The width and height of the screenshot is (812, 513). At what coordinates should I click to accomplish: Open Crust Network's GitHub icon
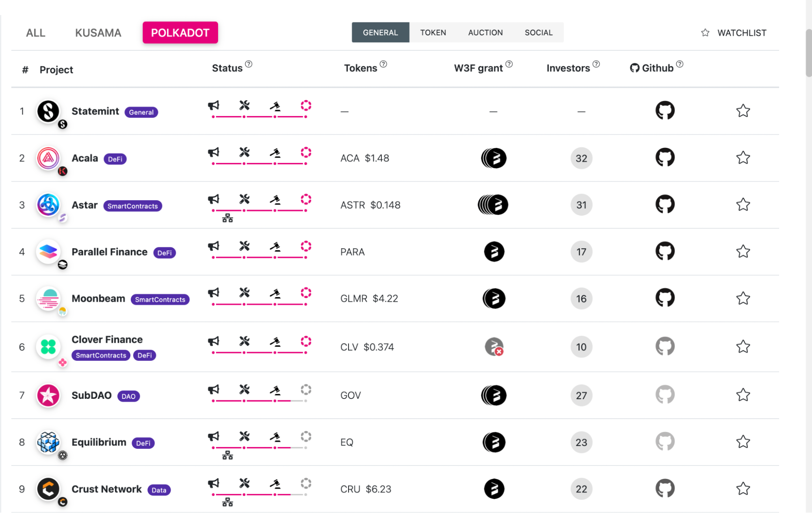coord(665,489)
